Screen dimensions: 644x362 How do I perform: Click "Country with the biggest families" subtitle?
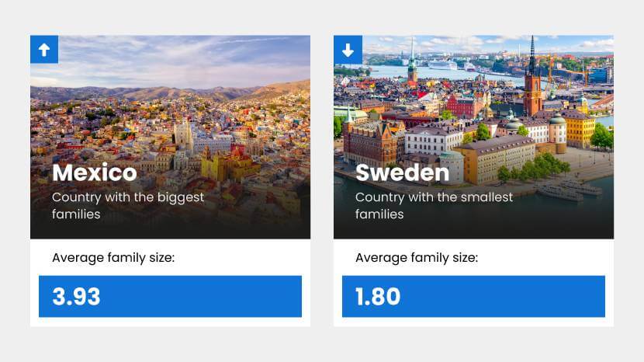click(128, 205)
